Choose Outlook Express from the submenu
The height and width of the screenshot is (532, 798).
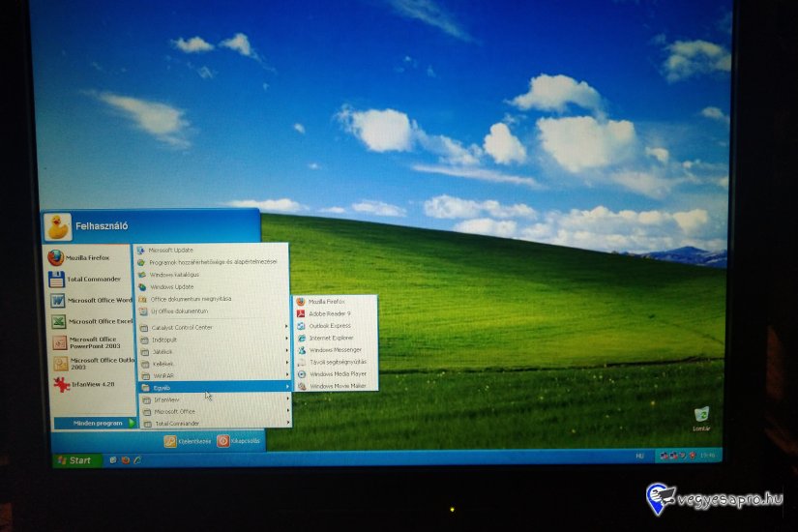pos(329,326)
